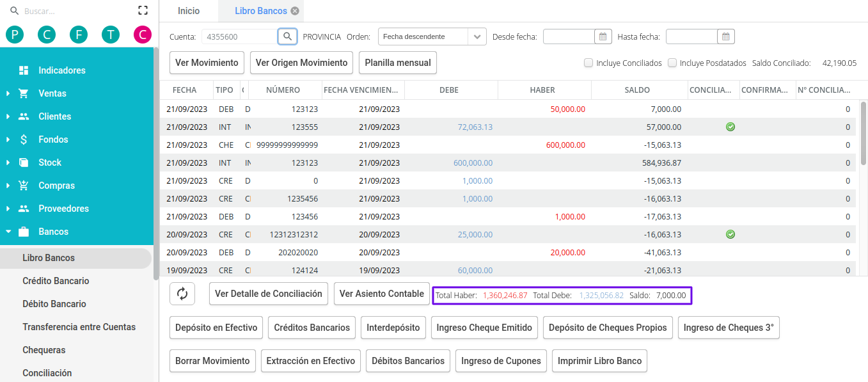Click the Proveedores people icon

pos(24,209)
